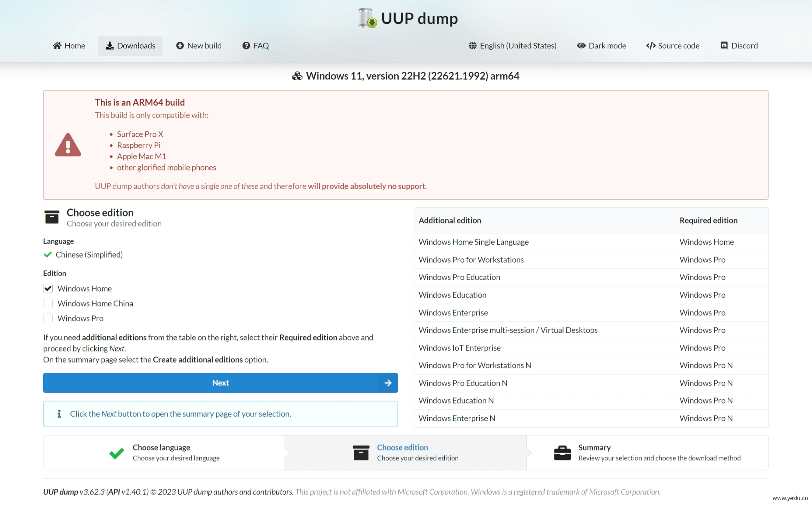The width and height of the screenshot is (812, 505).
Task: Click the house icon beside Home
Action: tap(57, 46)
